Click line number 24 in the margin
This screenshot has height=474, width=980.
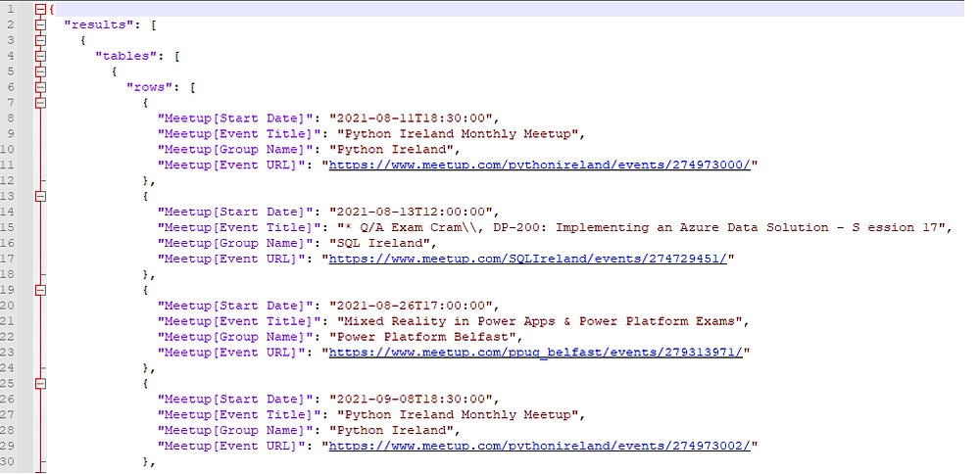[x=8, y=368]
